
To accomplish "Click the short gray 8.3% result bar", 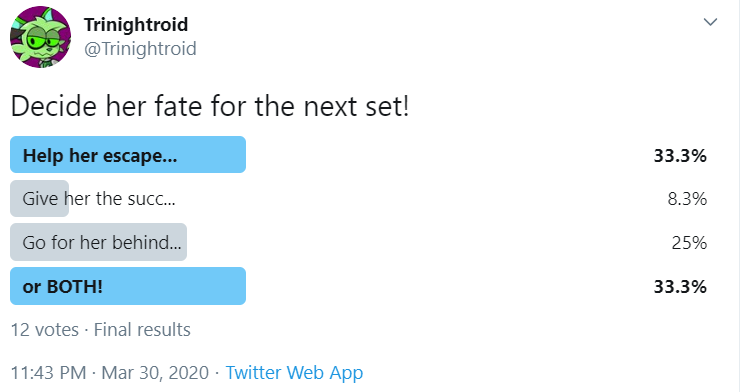I will 39,198.
